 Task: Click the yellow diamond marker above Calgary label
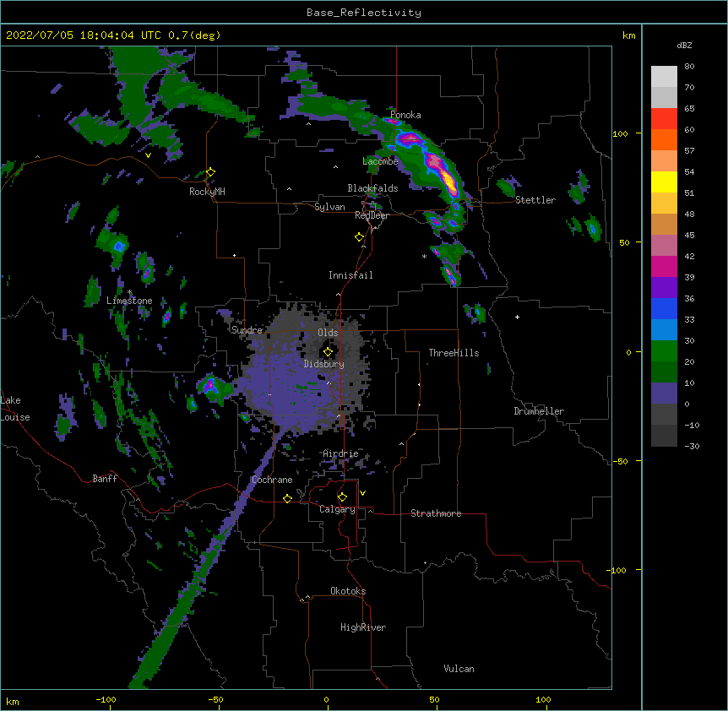coord(342,497)
